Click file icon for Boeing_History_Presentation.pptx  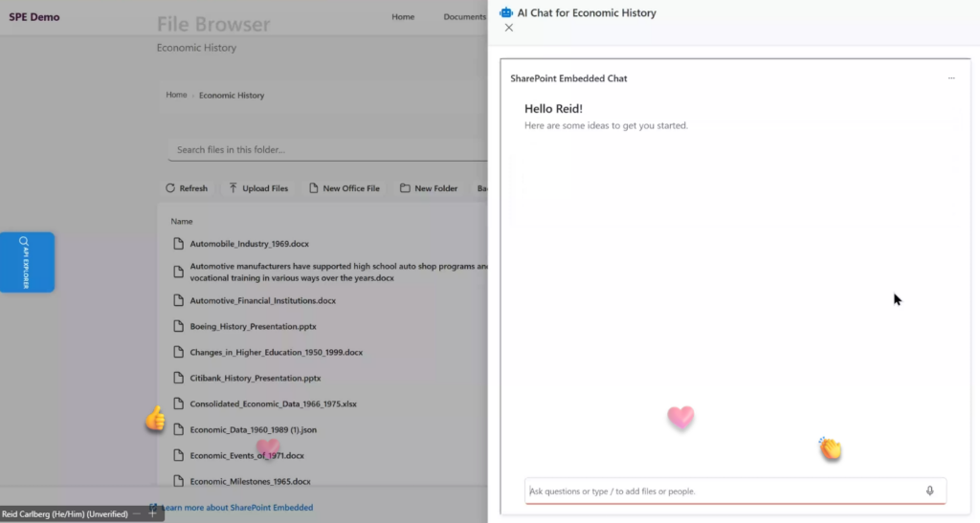(x=179, y=326)
